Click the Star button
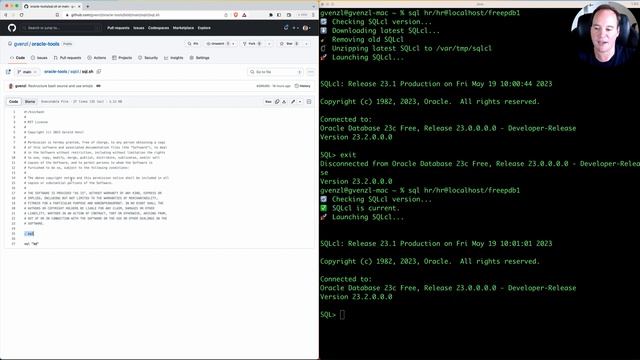Viewport: 640px width, 360px height. (x=289, y=44)
